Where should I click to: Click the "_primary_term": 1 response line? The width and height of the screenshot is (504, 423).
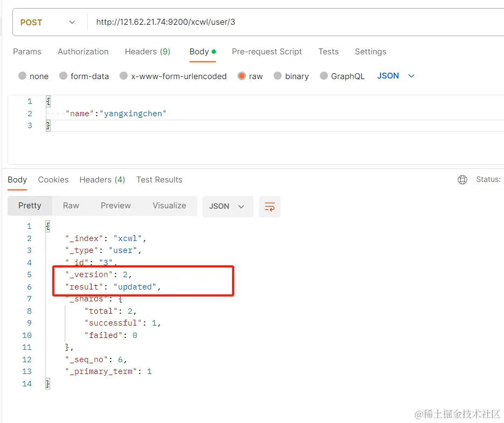[x=108, y=371]
